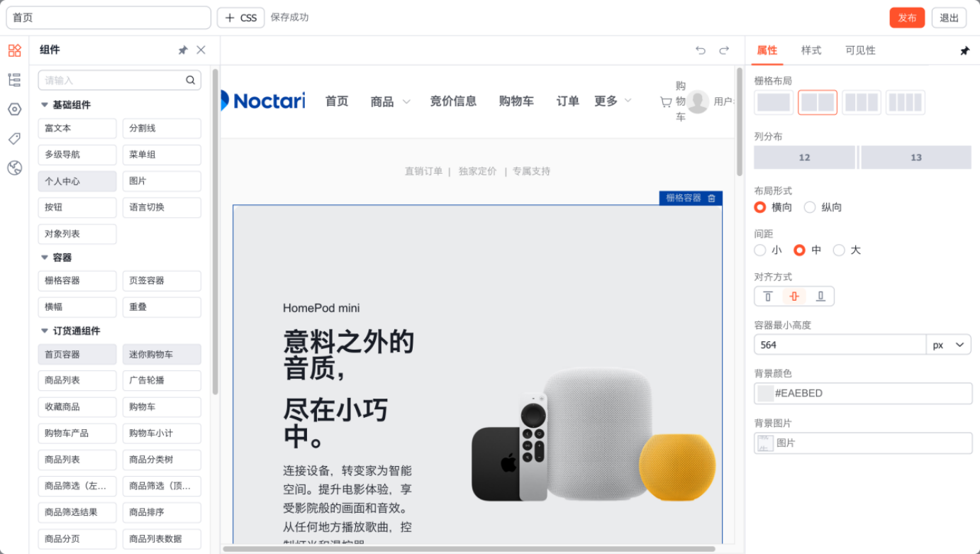
Task: Click the column distribution 13 segment
Action: pos(916,157)
